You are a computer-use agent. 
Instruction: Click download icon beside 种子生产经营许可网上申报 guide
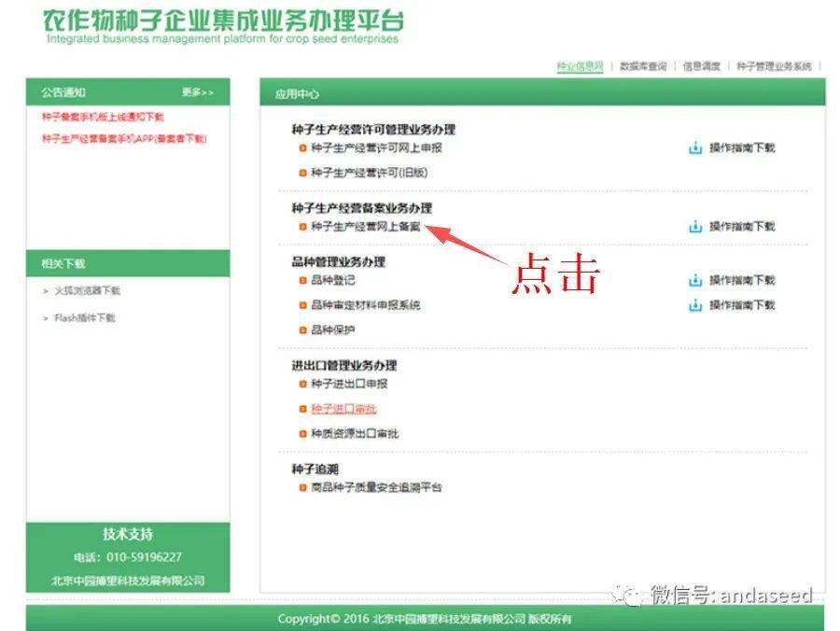point(694,147)
